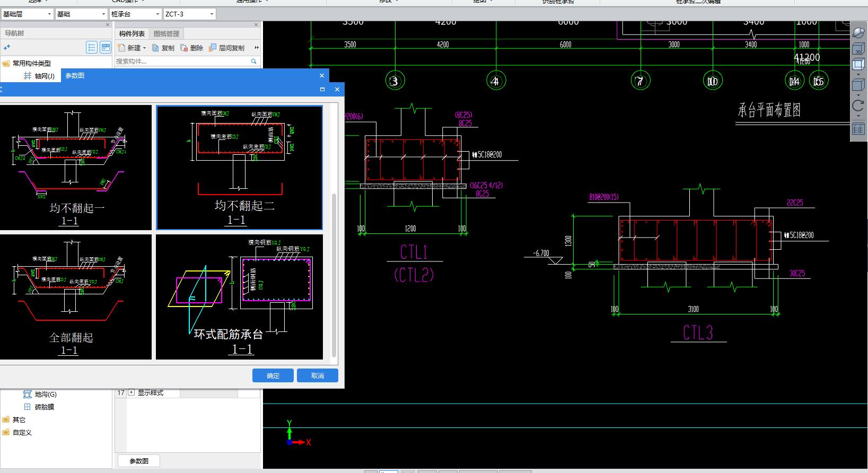Switch to the 3D view cube icon
868x473 pixels.
858,50
